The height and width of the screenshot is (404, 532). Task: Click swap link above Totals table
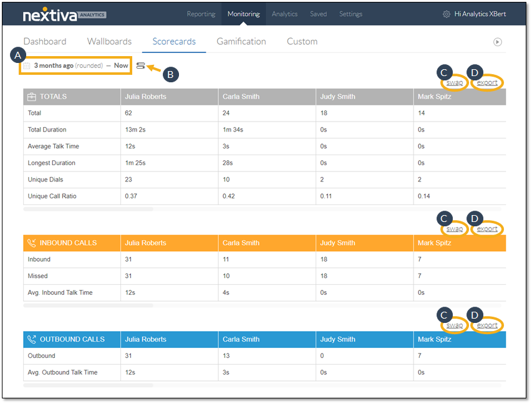(x=455, y=82)
